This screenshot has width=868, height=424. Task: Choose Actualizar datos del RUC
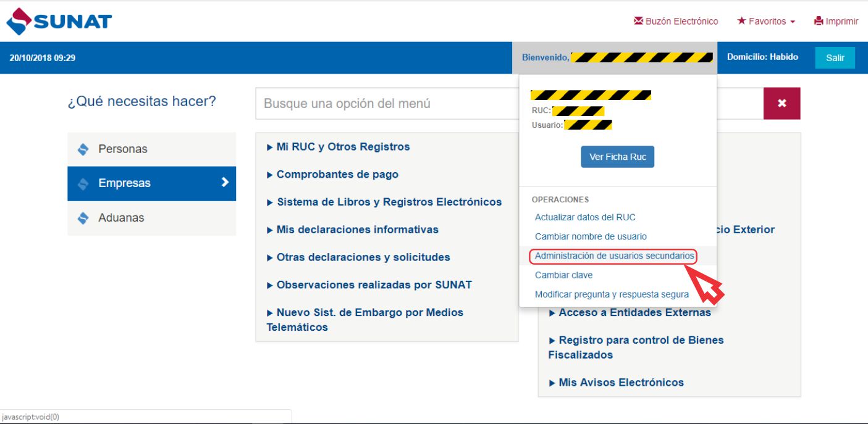tap(585, 217)
